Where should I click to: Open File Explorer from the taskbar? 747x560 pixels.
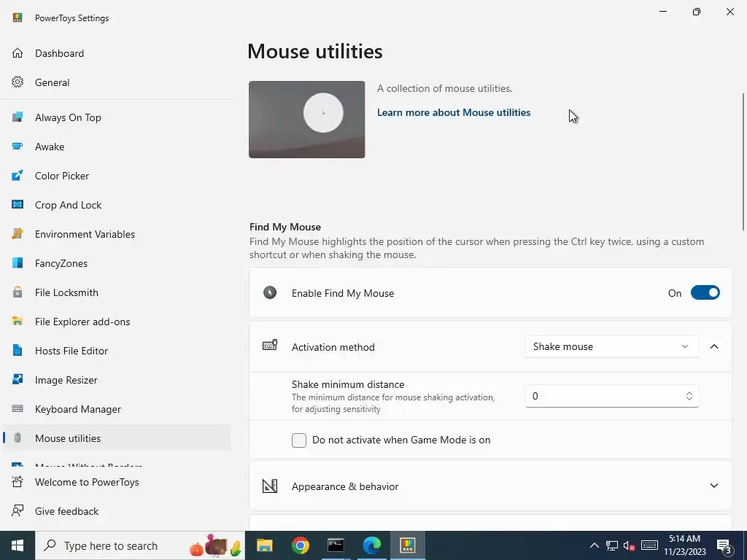coord(264,545)
